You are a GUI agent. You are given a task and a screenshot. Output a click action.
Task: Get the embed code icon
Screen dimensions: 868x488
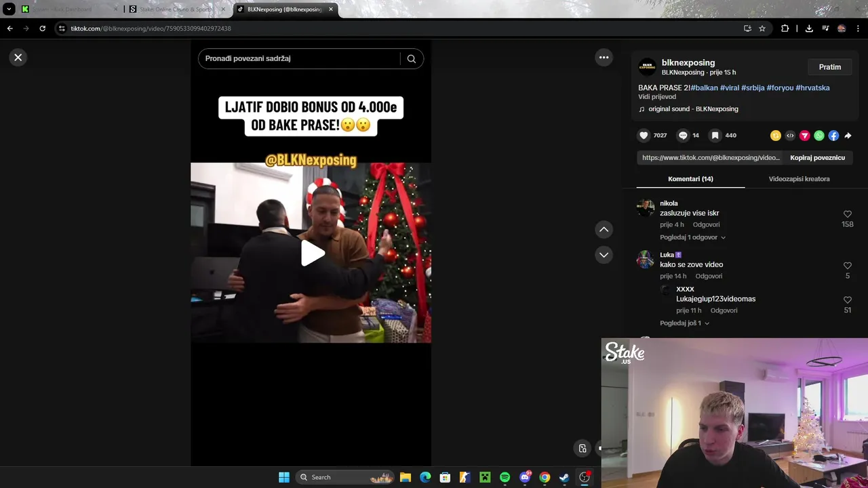(790, 136)
